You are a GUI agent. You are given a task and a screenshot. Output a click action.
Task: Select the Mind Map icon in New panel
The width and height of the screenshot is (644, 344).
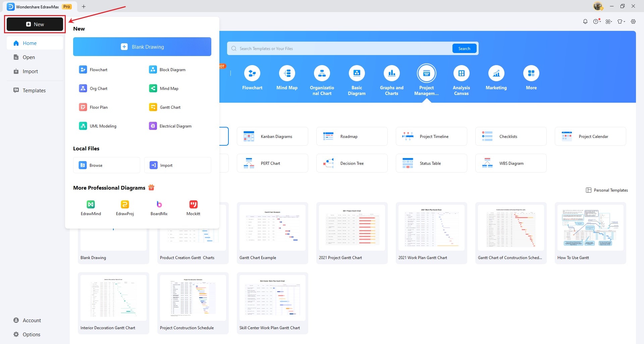click(x=153, y=88)
